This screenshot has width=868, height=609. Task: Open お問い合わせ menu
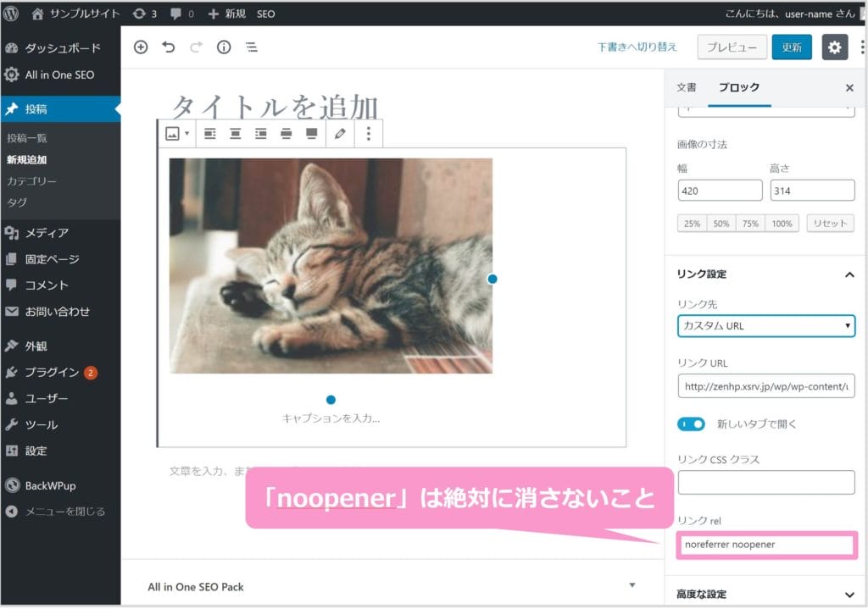pyautogui.click(x=60, y=312)
